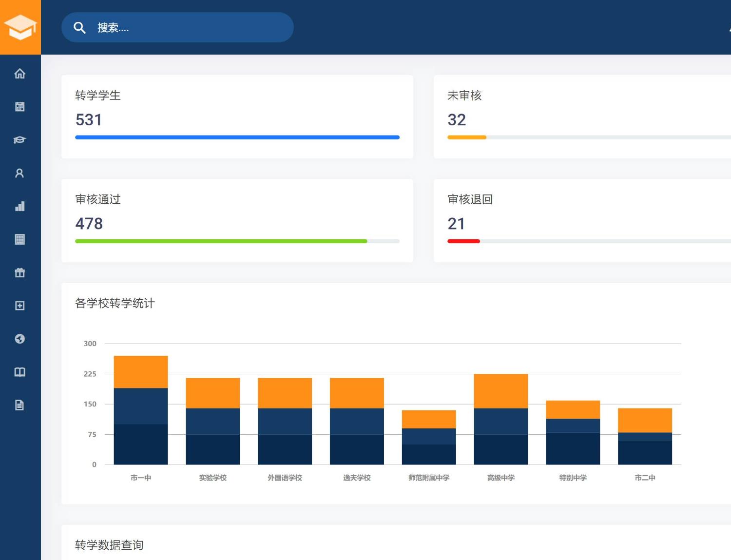Click the orange segment of 师范附属中学 bar
The width and height of the screenshot is (731, 560).
tap(429, 419)
